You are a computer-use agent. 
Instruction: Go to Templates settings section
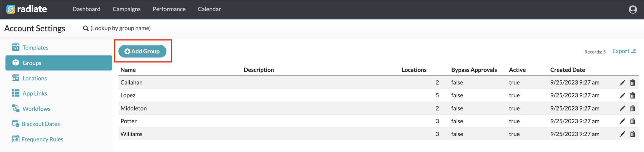point(36,47)
